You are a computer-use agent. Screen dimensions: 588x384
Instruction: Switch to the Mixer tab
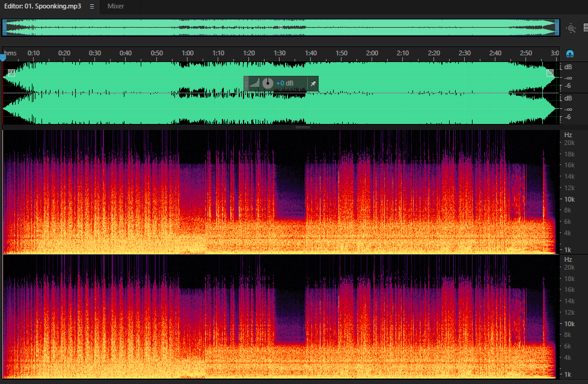(115, 7)
